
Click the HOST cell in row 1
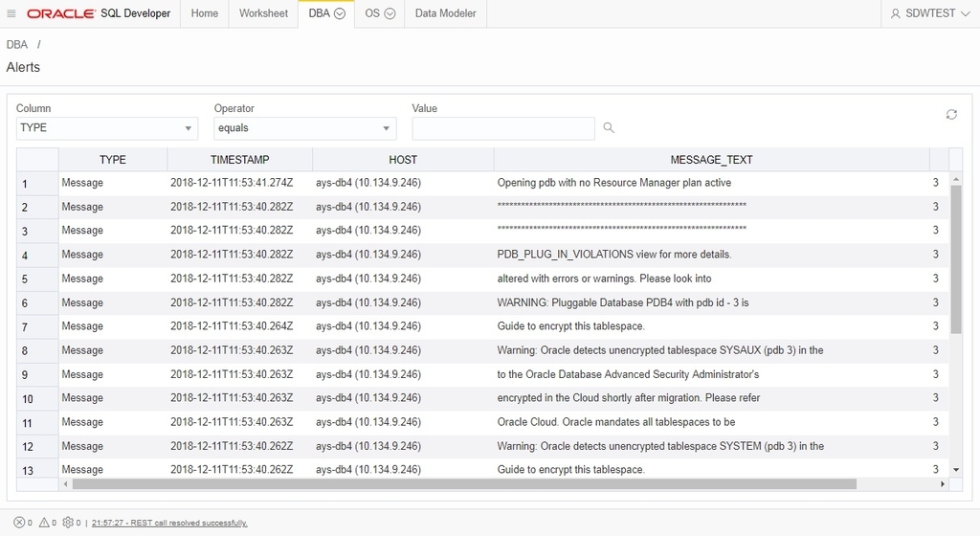(403, 183)
